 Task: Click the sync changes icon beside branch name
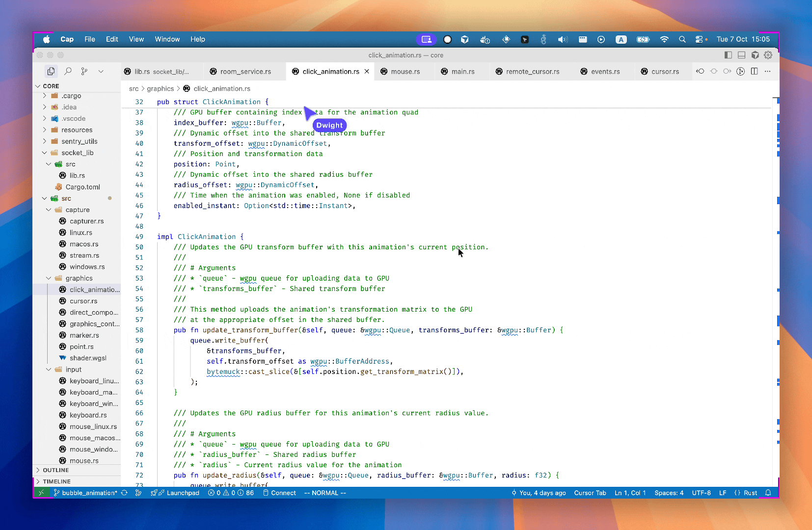(124, 493)
